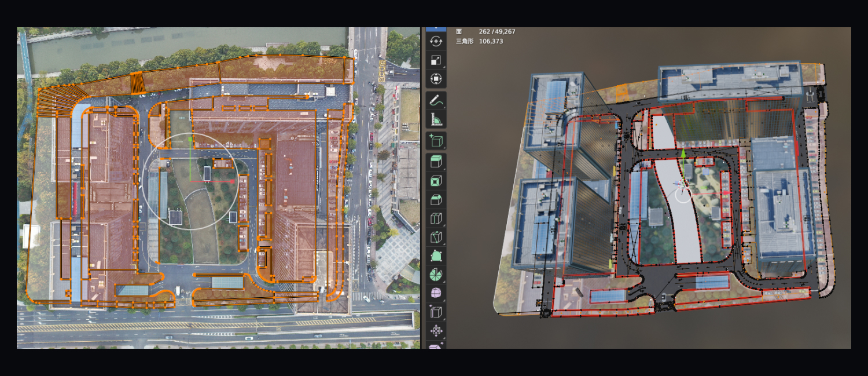
Task: Choose the Bevel tool
Action: tap(436, 200)
